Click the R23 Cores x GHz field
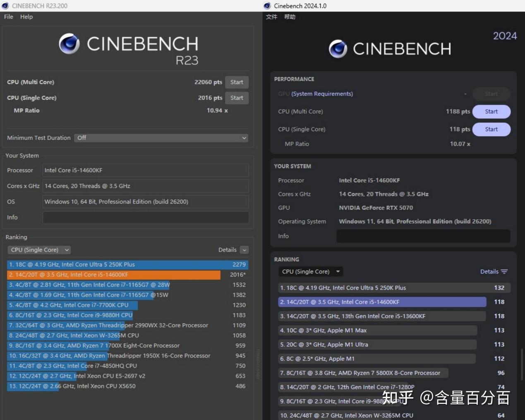Screen dimensions: 525x420 point(146,186)
